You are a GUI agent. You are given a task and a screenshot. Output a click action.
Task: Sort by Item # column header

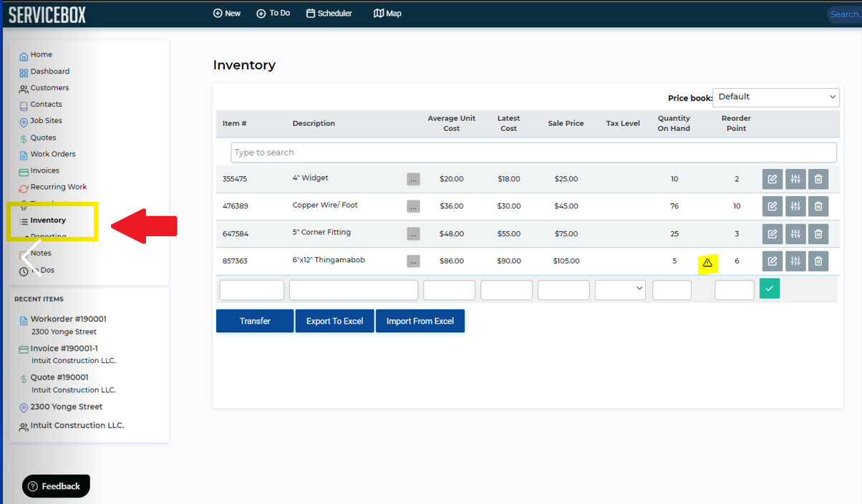tap(235, 124)
